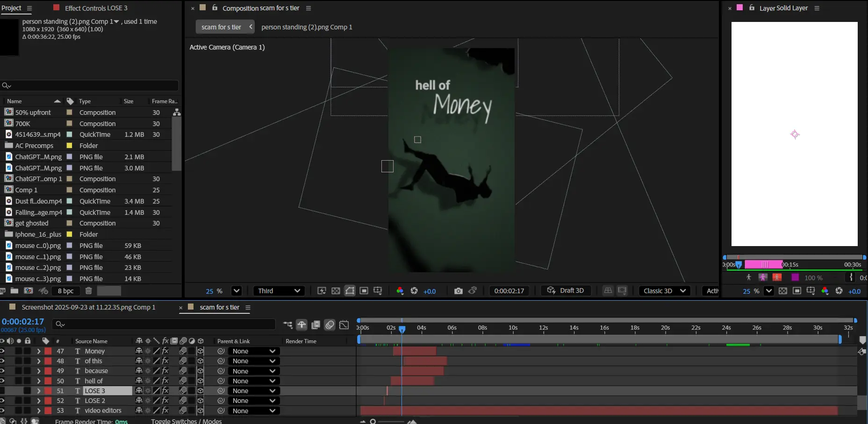This screenshot has width=868, height=424.
Task: Hide the Money text layer
Action: [2, 351]
